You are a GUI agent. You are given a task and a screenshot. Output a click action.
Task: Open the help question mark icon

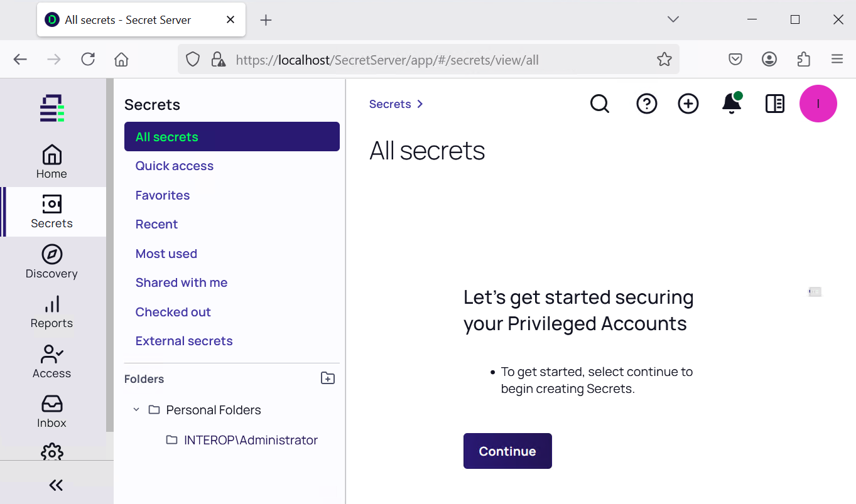pos(646,104)
